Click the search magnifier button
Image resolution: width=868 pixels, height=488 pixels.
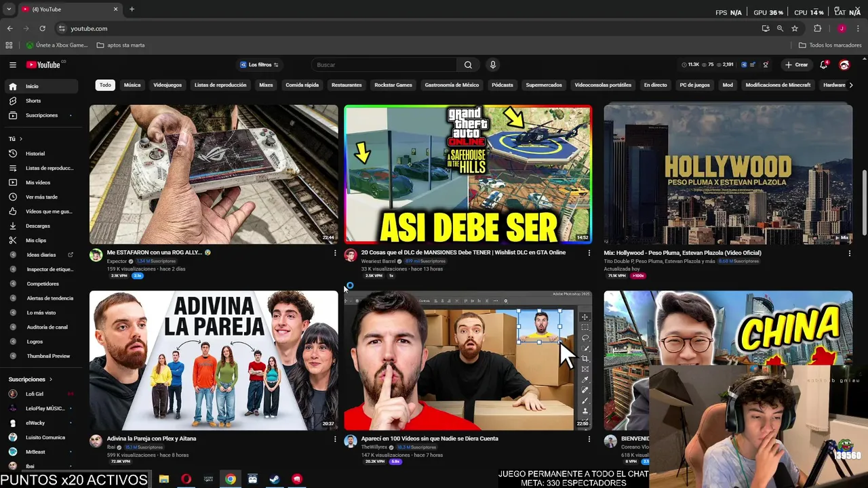coord(468,65)
